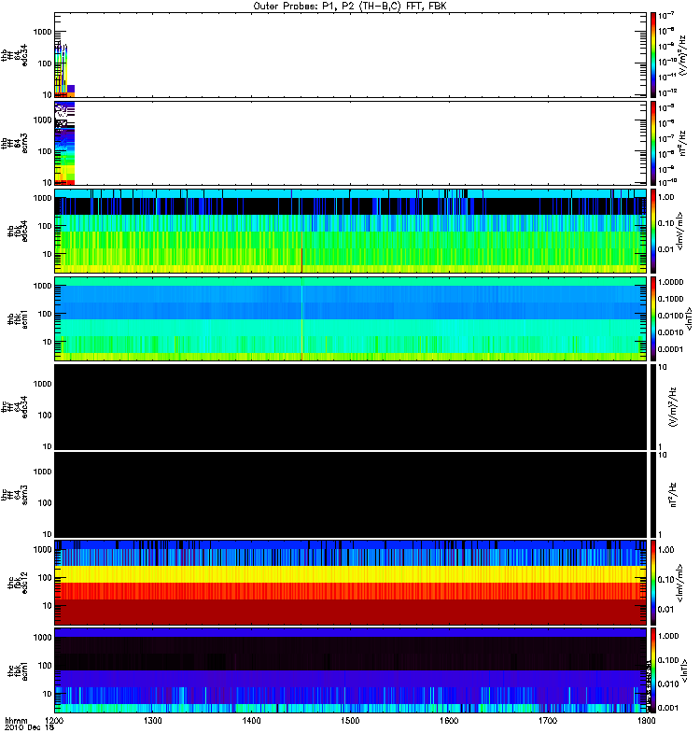
Task: Click the "thc fbk scm1" panel label
Action: coord(18,669)
